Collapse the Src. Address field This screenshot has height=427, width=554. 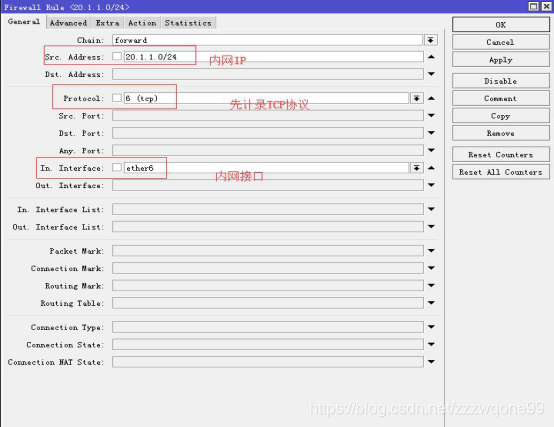pyautogui.click(x=431, y=57)
